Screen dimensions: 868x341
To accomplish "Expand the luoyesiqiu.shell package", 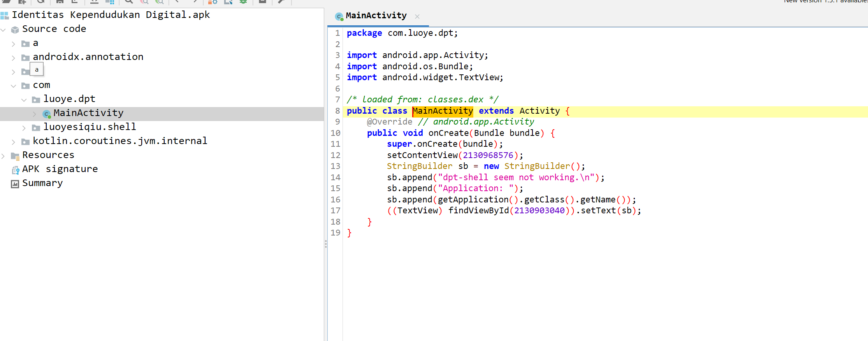I will (24, 128).
